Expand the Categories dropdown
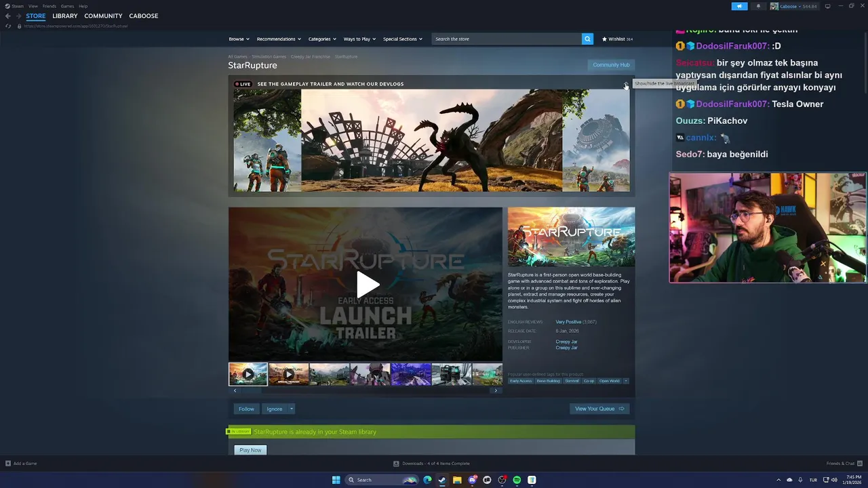The width and height of the screenshot is (868, 488). click(x=321, y=39)
